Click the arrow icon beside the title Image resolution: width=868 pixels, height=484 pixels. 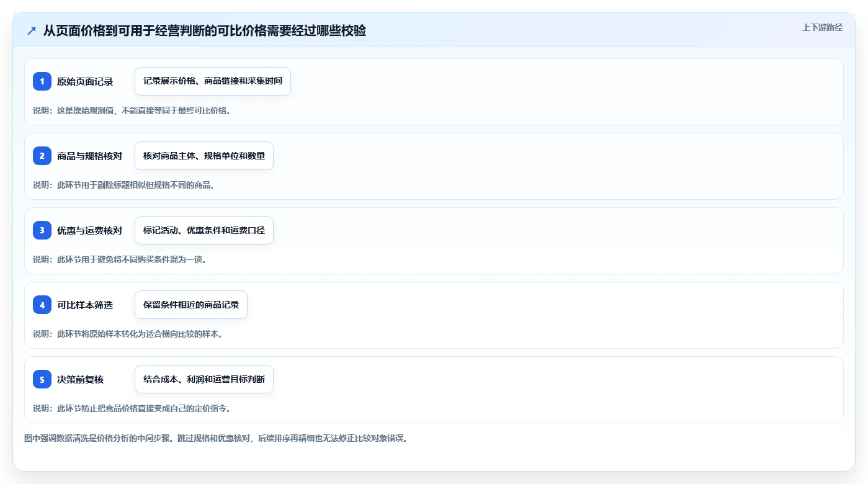(x=32, y=30)
